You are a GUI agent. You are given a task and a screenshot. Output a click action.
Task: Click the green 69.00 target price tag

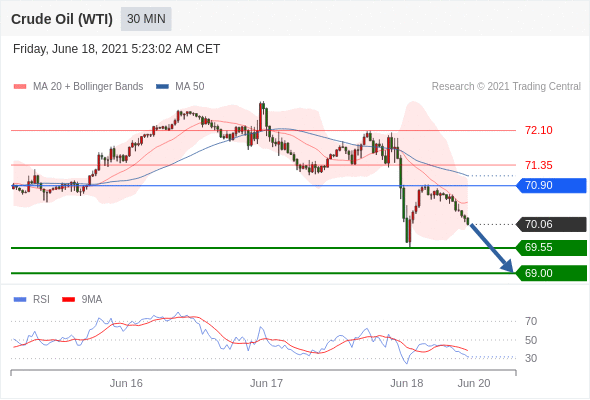tap(551, 273)
